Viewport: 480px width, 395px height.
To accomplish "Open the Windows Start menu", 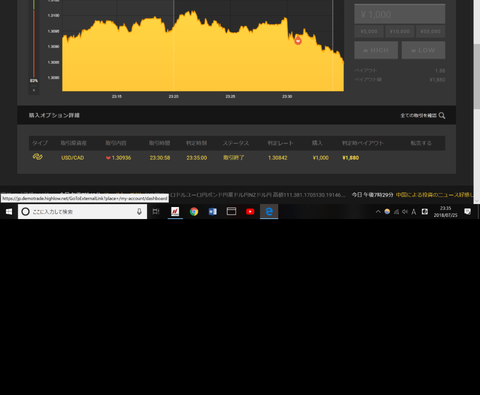I will pos(9,211).
